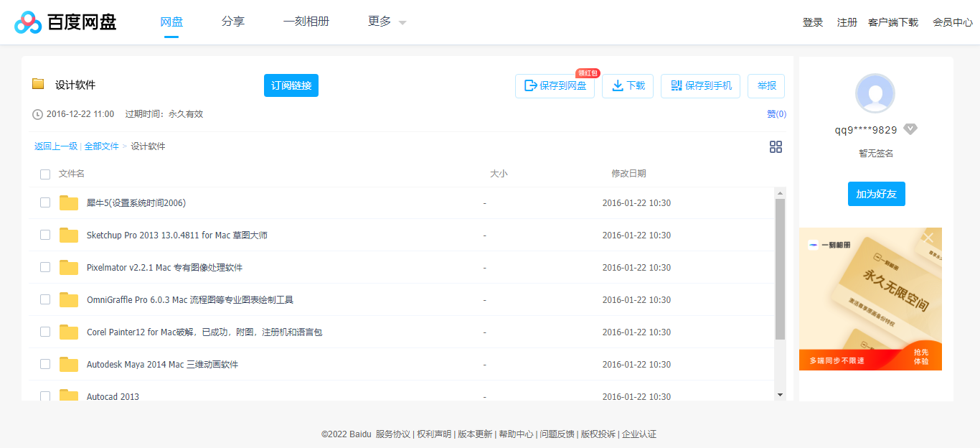This screenshot has height=448, width=980.
Task: Click the user avatar image
Action: pyautogui.click(x=875, y=94)
